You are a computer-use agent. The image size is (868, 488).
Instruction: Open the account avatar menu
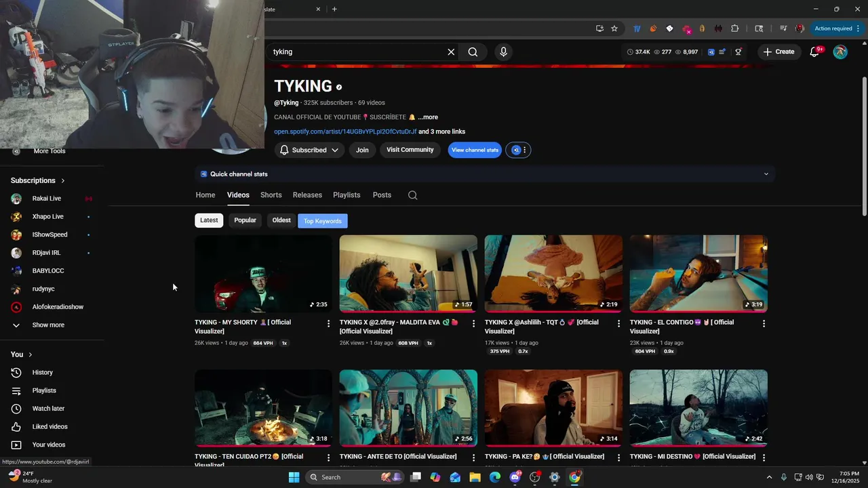coord(840,52)
